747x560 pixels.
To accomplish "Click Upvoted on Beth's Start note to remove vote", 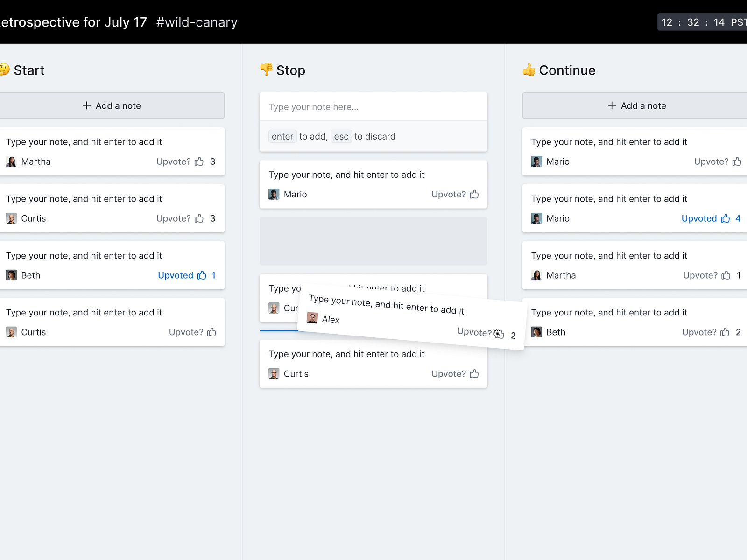I will pos(176,275).
